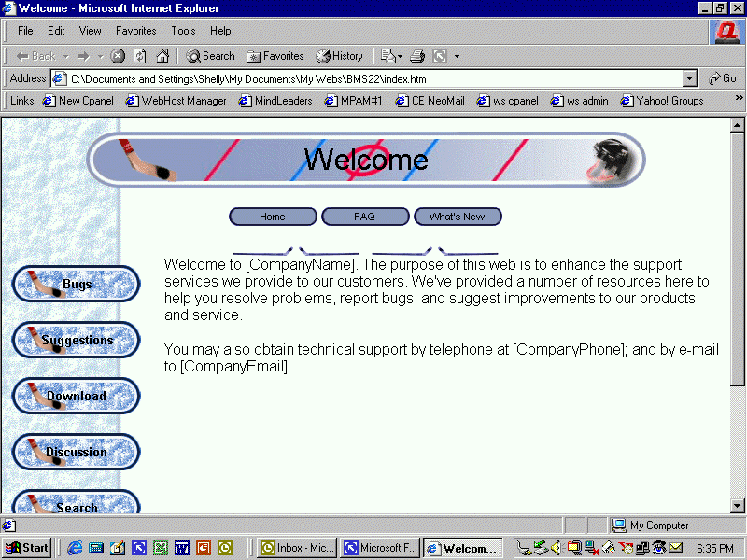The width and height of the screenshot is (747, 560).
Task: Launch the FrontPage quick launch icon
Action: click(x=138, y=548)
